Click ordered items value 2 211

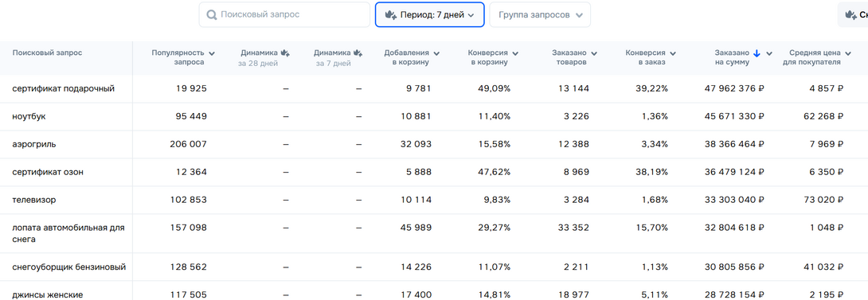pos(576,267)
